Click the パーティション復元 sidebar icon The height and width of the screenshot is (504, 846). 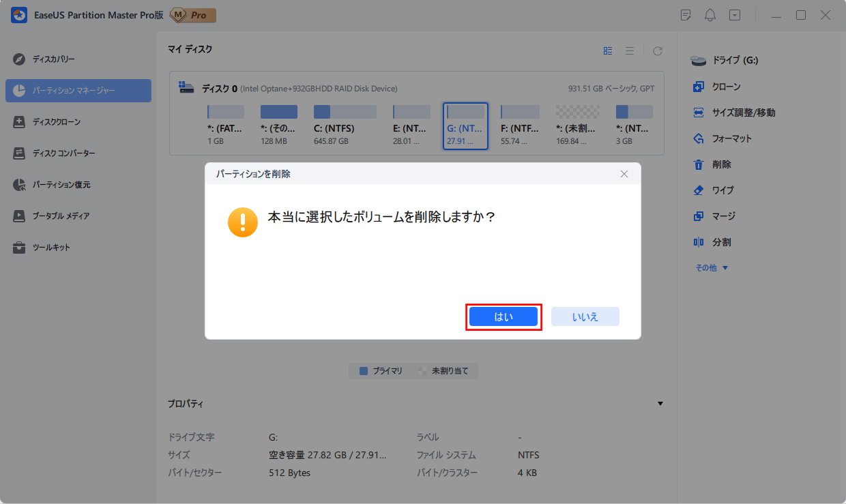19,185
